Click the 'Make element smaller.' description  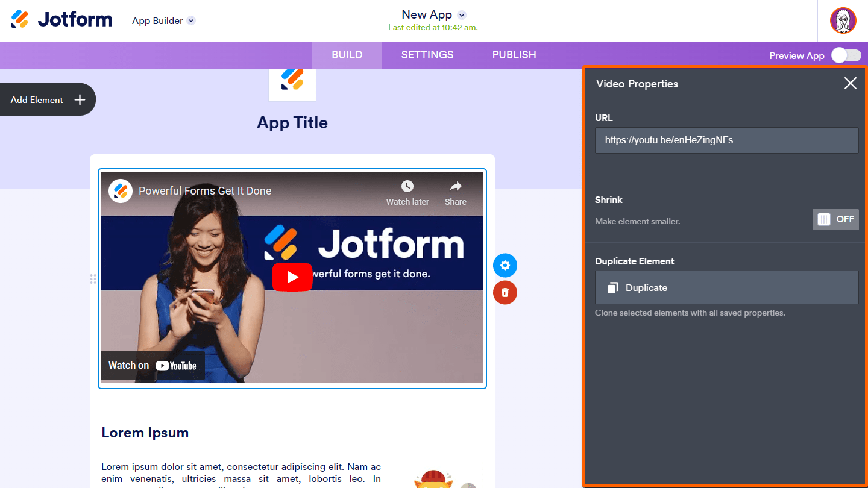click(638, 221)
